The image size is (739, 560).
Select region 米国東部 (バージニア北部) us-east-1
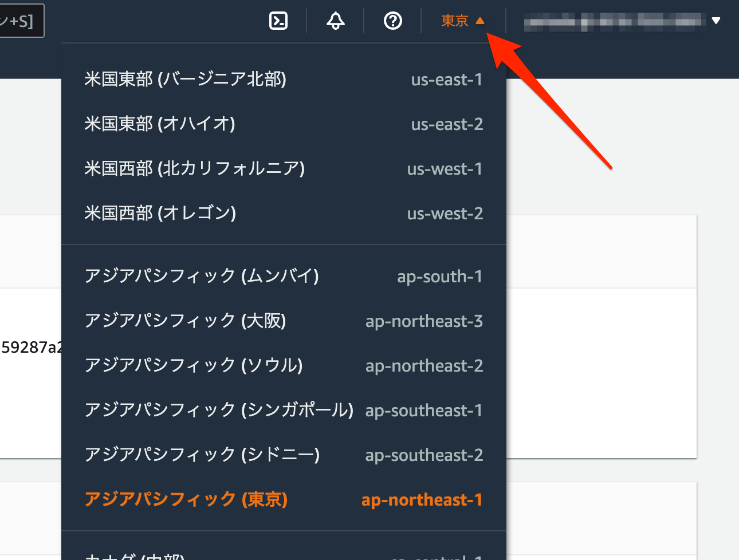(x=284, y=79)
